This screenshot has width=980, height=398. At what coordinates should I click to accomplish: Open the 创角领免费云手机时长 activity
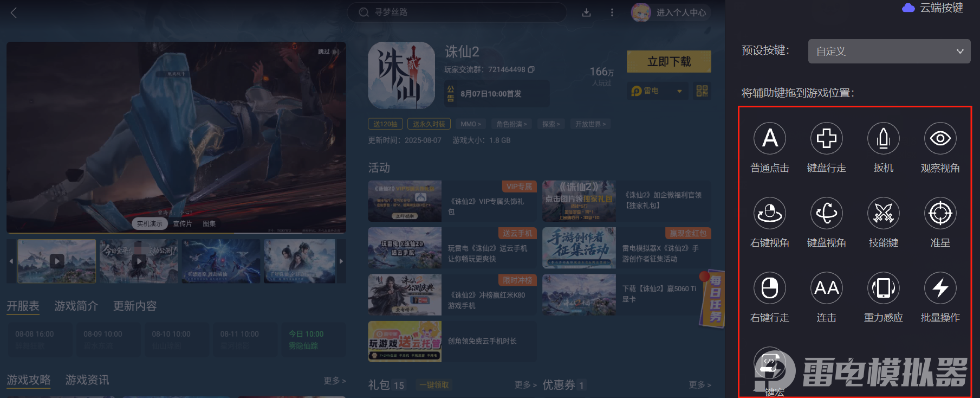point(452,342)
